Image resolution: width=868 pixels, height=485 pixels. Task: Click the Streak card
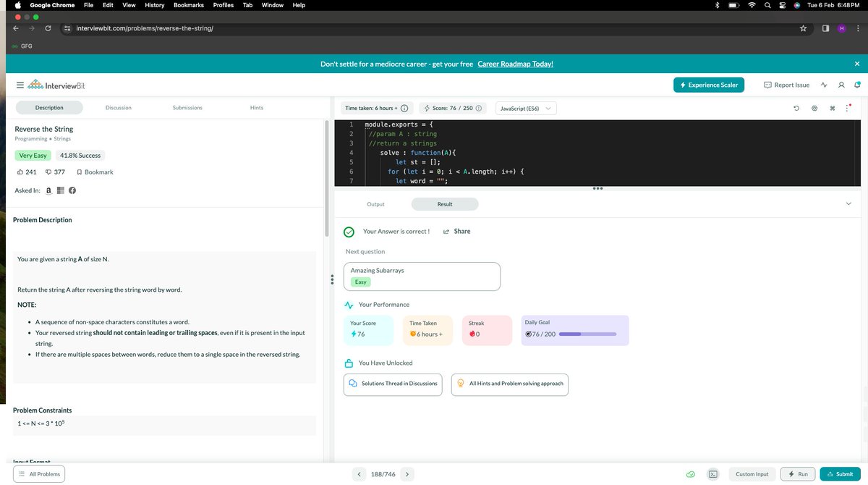(x=486, y=330)
